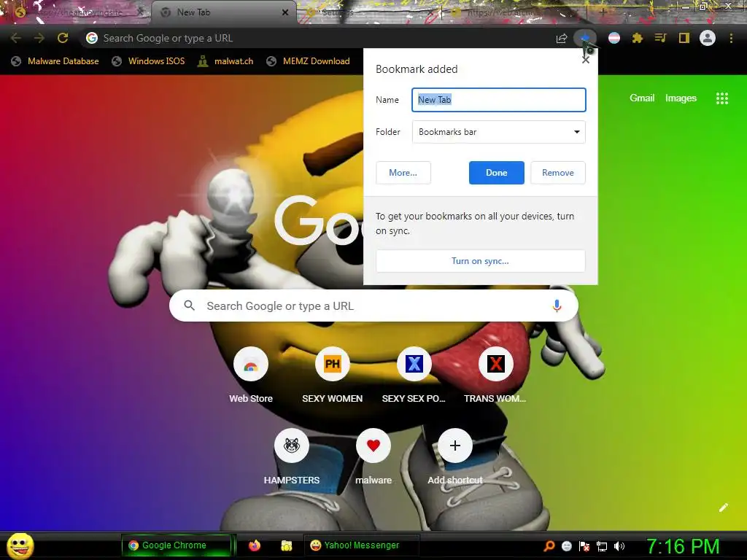This screenshot has height=560, width=747.
Task: Expand the Folder dropdown Bookmarks bar
Action: [498, 132]
